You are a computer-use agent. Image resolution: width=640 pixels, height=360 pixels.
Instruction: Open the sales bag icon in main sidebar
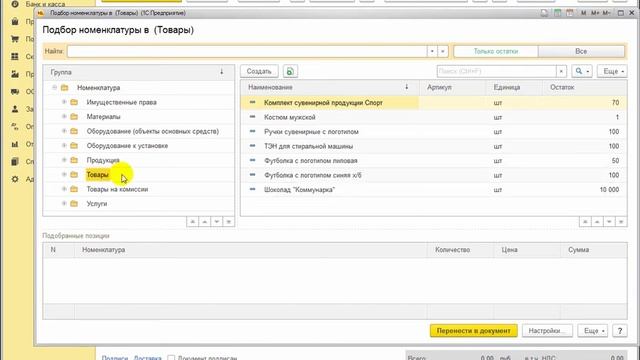point(15,22)
